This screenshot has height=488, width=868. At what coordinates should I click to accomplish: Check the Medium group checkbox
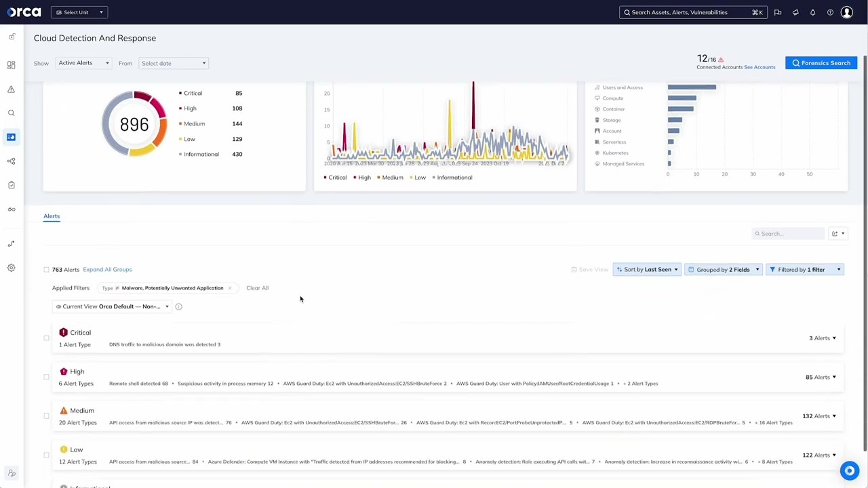click(x=46, y=416)
